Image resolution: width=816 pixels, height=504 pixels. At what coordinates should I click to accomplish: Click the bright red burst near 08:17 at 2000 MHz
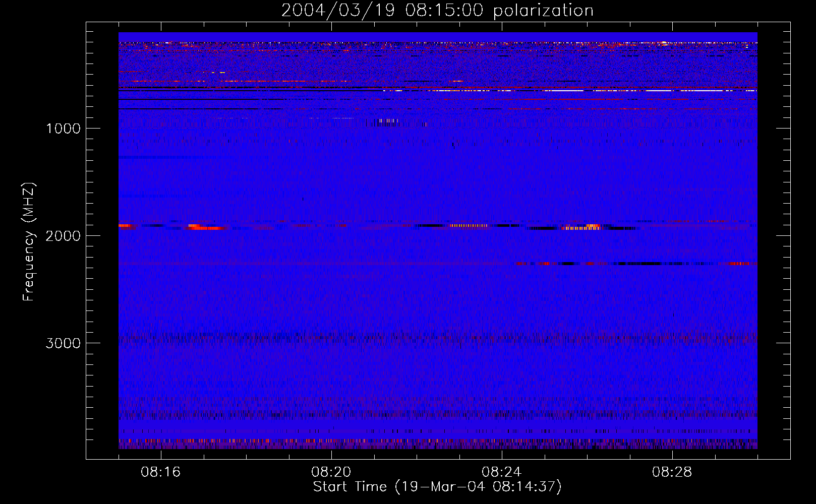[204, 228]
